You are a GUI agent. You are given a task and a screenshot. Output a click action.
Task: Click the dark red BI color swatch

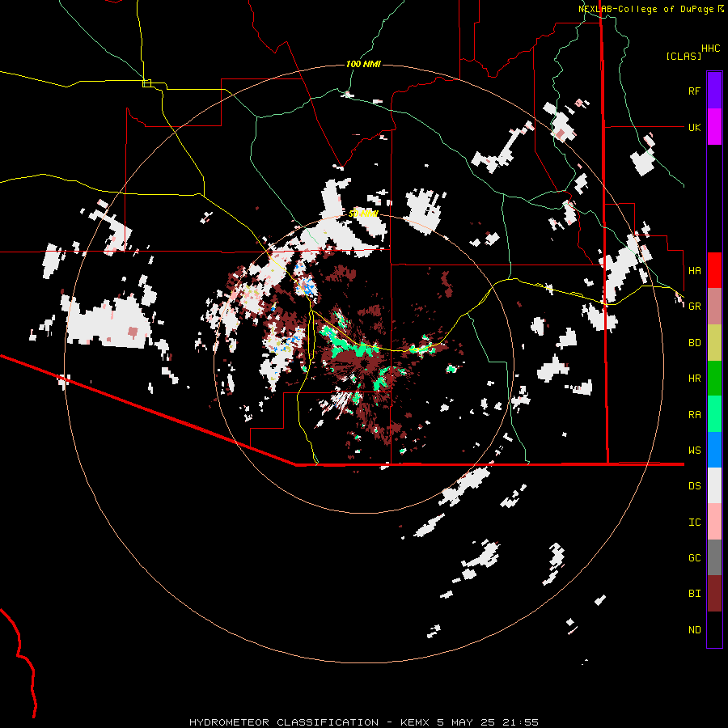pyautogui.click(x=714, y=594)
